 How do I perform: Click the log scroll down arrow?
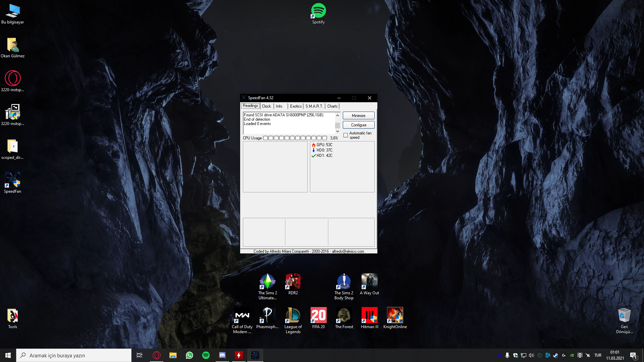point(337,131)
